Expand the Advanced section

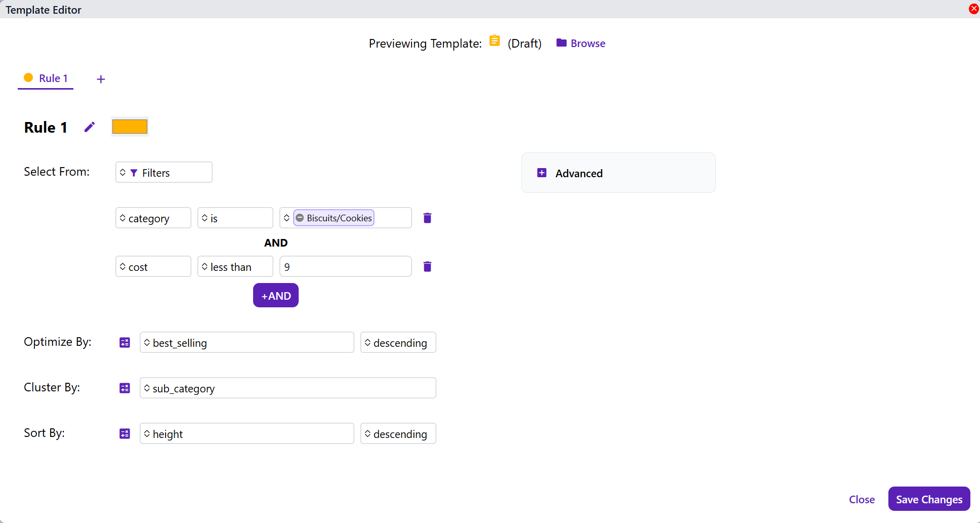click(542, 173)
